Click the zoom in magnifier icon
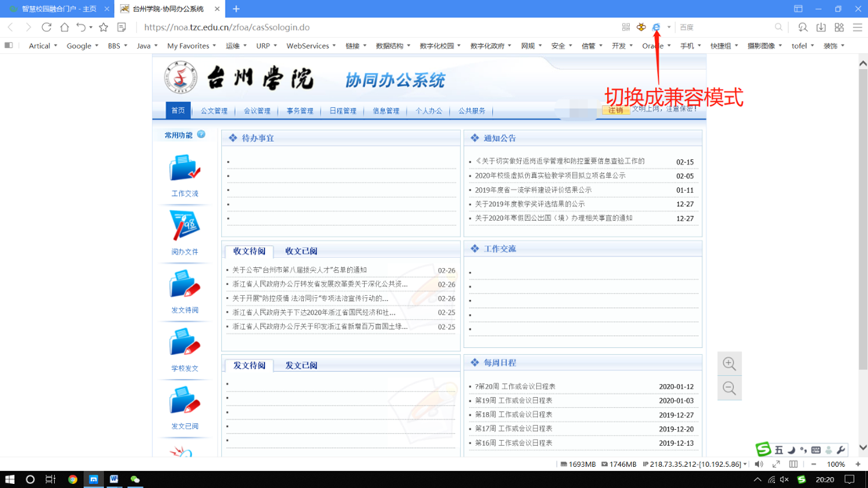The image size is (868, 488). point(729,363)
